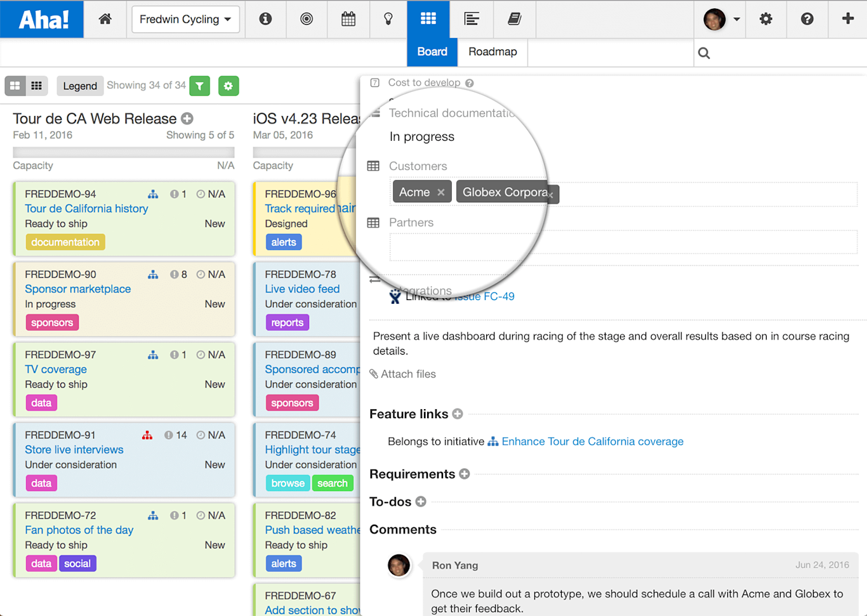Open the Strategy goals target icon

pyautogui.click(x=307, y=19)
